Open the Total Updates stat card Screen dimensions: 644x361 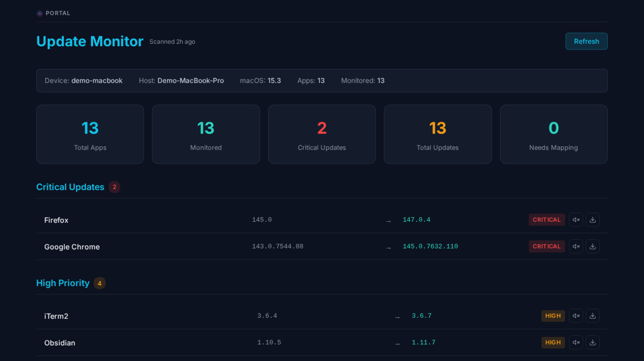click(x=437, y=134)
